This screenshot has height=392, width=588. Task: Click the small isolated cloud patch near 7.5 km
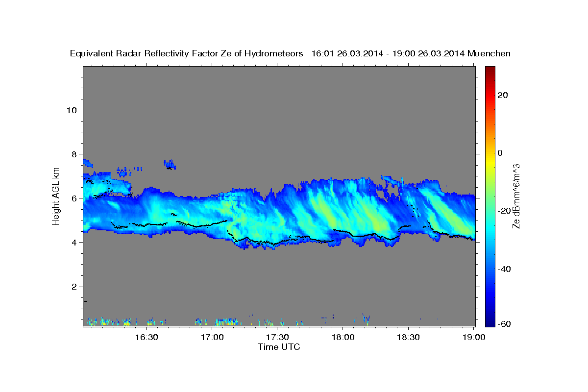(x=170, y=164)
